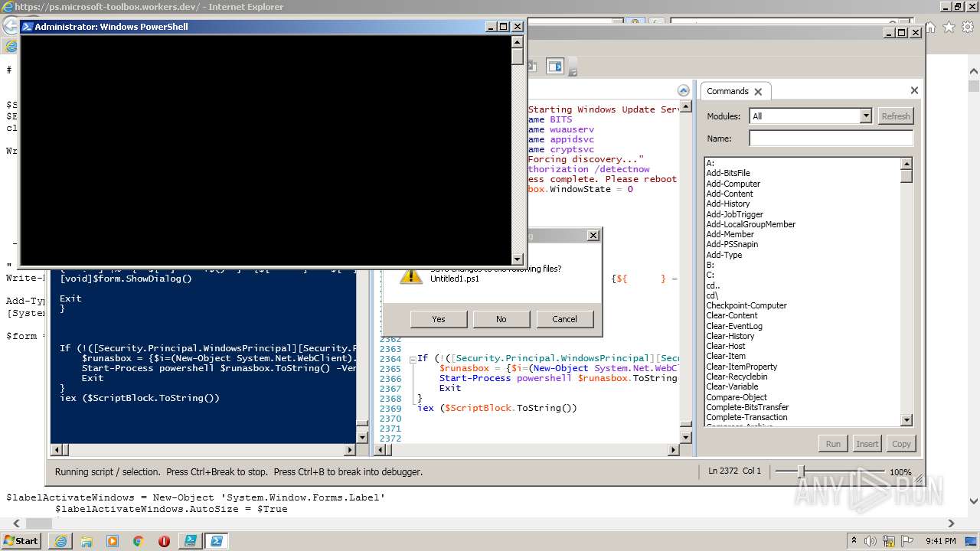This screenshot has height=551, width=980.
Task: Click the Show Command Add-on toolbar icon
Action: click(555, 67)
